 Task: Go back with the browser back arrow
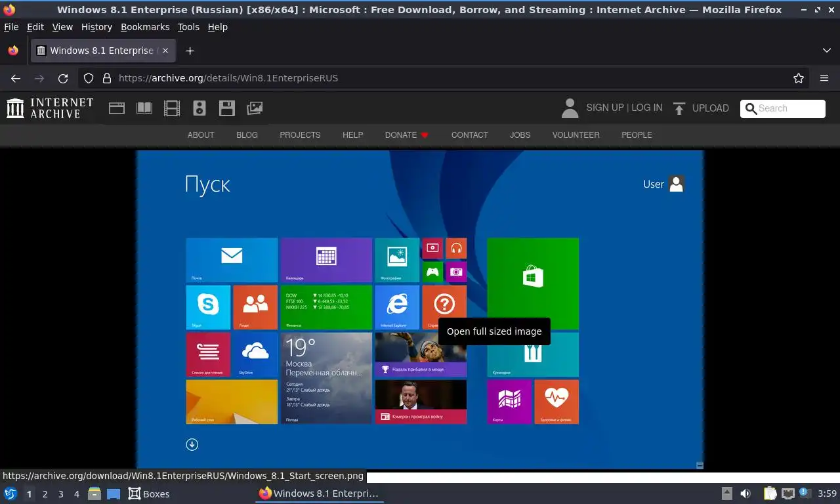point(16,78)
